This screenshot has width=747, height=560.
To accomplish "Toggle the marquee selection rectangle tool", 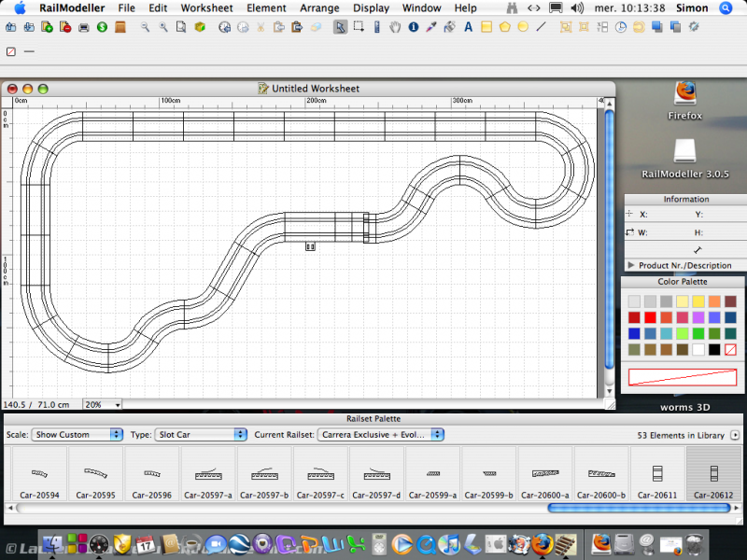I will pyautogui.click(x=359, y=27).
